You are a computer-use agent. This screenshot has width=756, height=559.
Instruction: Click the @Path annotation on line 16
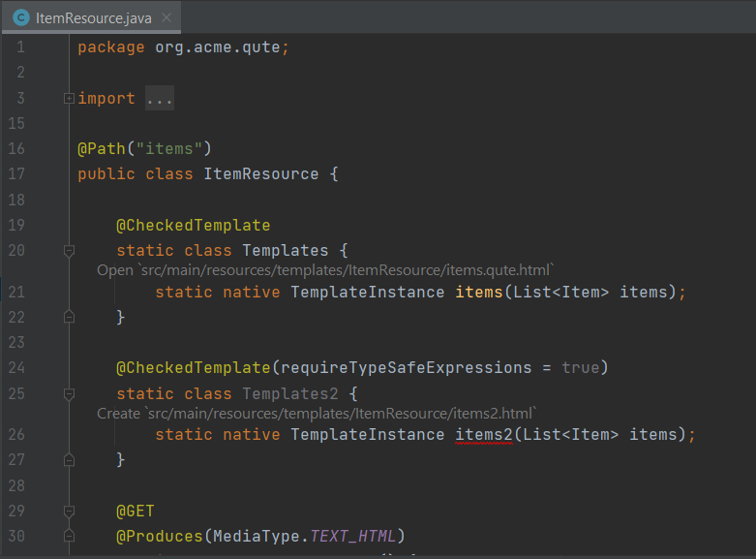102,148
